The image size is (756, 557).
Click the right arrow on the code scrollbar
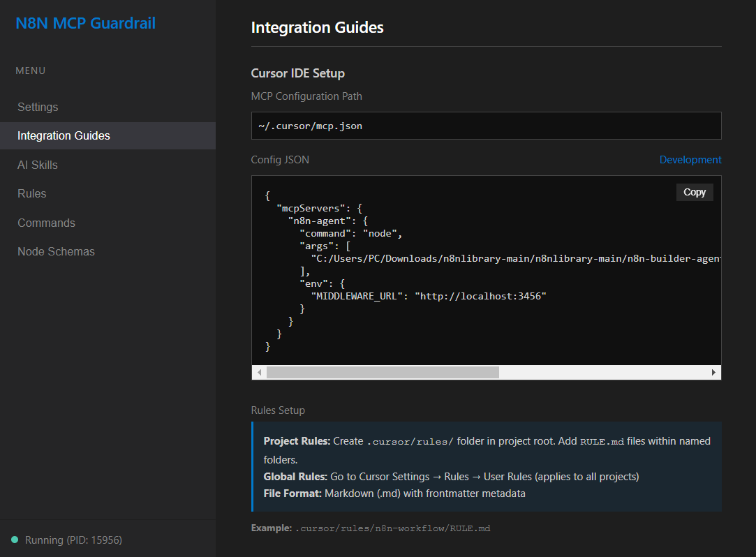click(713, 372)
